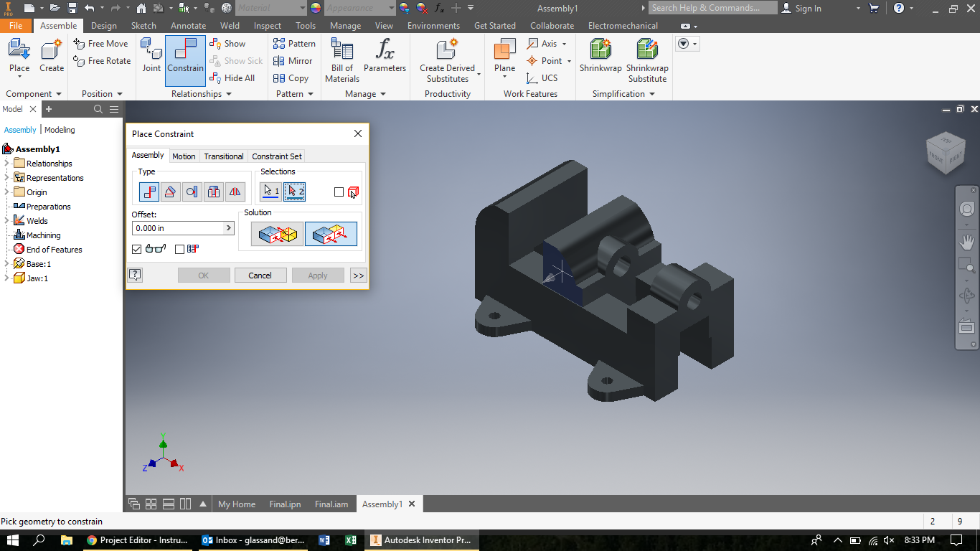Click the Pattern component button
Screen dimensions: 980x551
coord(294,44)
